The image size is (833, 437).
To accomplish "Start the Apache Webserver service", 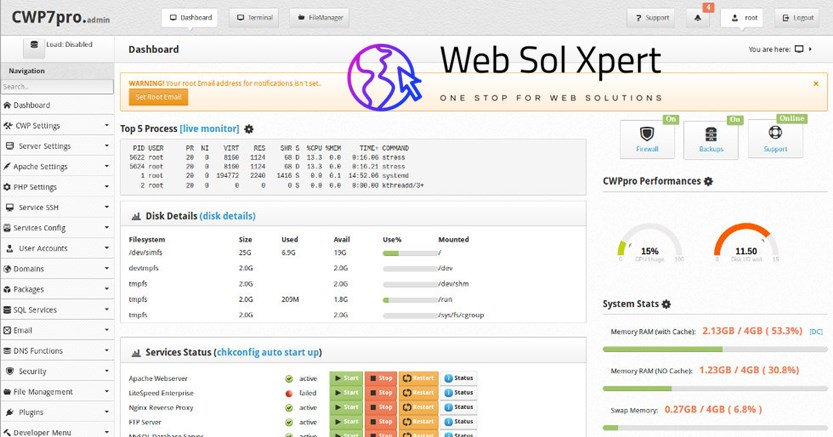I will [x=346, y=378].
